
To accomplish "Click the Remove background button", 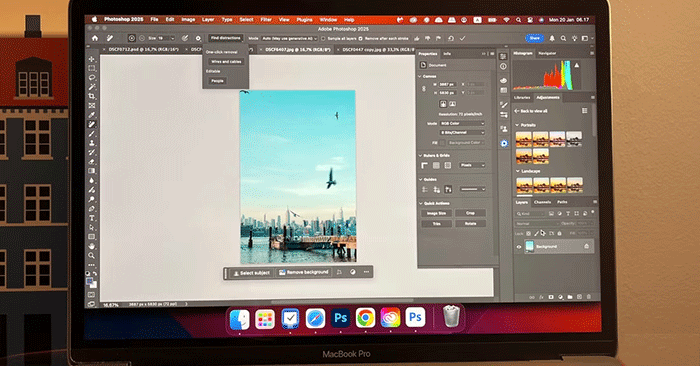I will coord(304,272).
